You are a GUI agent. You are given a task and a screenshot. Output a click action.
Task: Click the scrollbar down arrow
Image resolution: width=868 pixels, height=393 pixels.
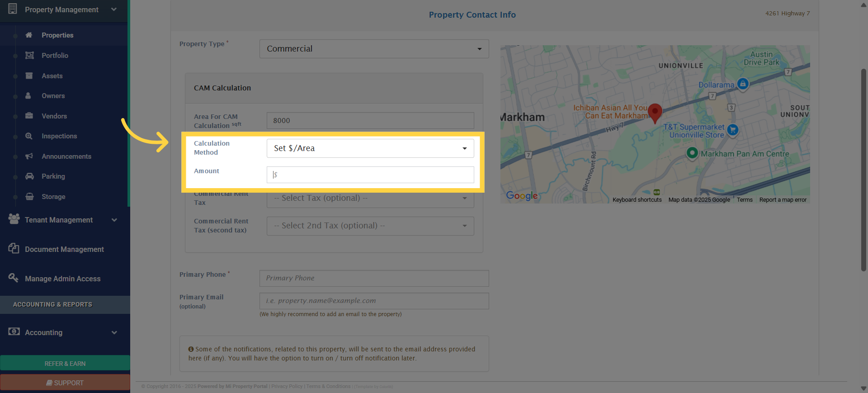click(863, 388)
